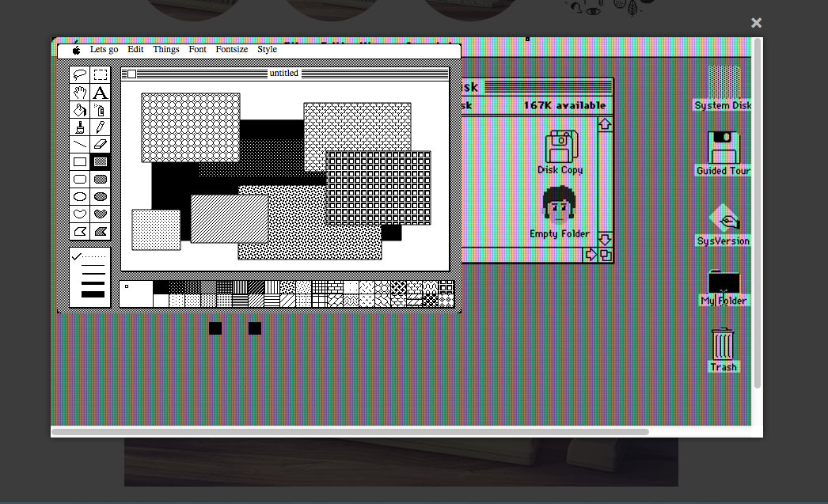This screenshot has width=828, height=504.
Task: Pick the hollow freeform shape tool
Action: pyautogui.click(x=80, y=214)
